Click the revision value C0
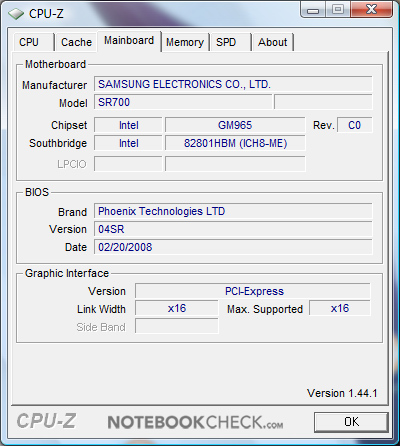400x446 pixels. tap(355, 125)
